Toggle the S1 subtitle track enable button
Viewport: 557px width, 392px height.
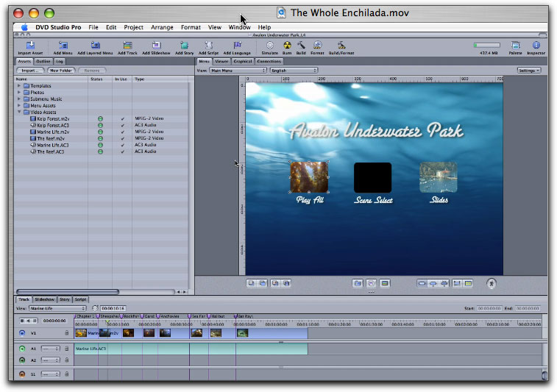(x=22, y=374)
